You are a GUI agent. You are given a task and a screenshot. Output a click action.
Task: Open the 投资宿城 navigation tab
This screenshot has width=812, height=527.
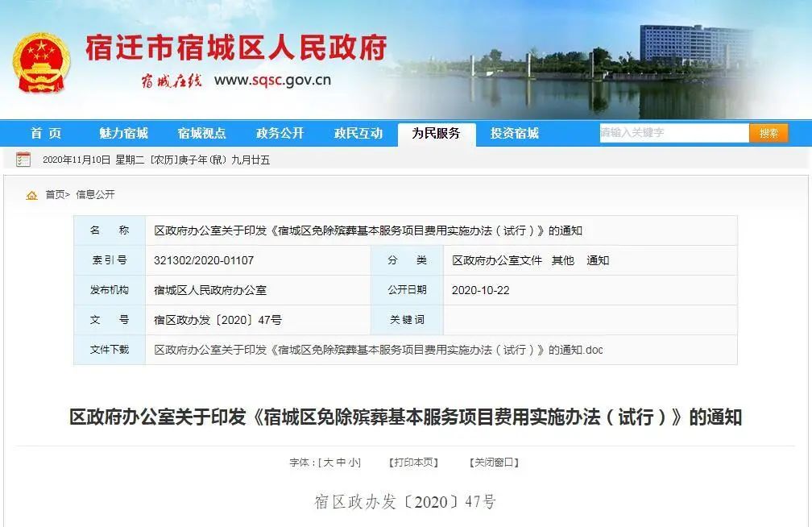(515, 134)
